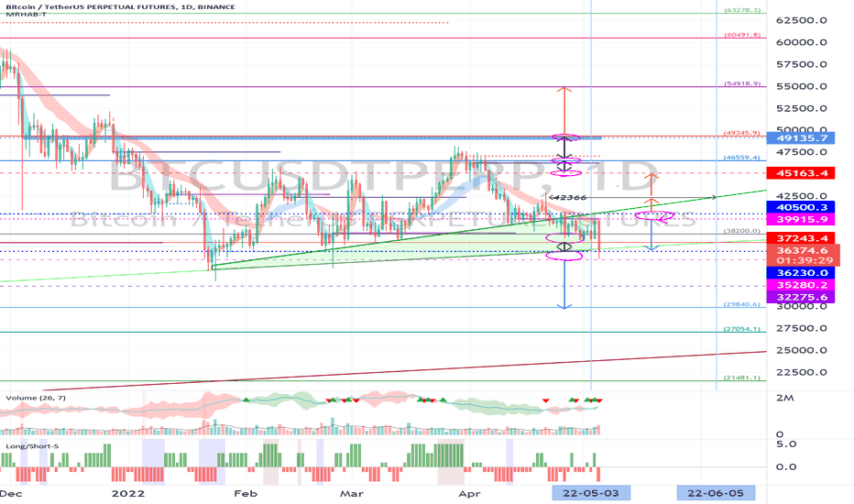Viewport: 854px width, 504px height.
Task: Select the 52500.0 price axis value
Action: point(802,108)
